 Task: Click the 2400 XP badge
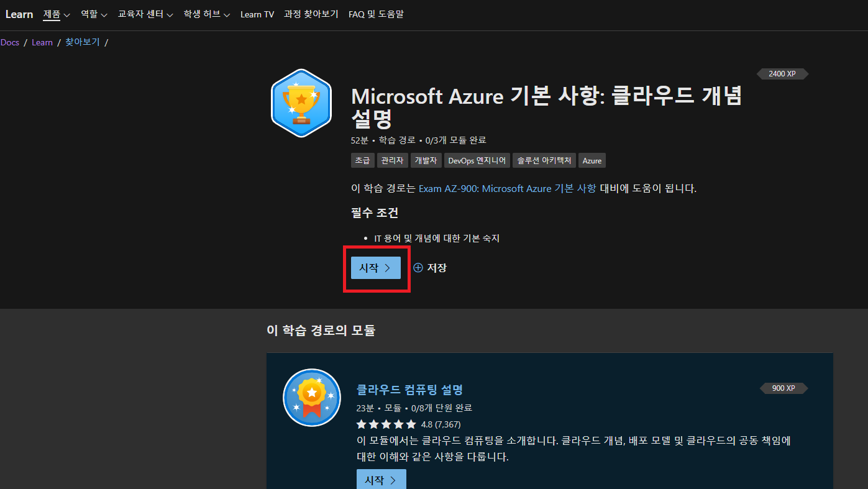782,74
